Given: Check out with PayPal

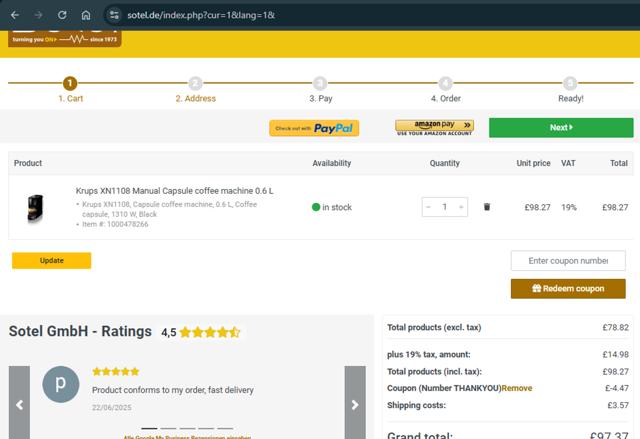Looking at the screenshot, I should coord(314,128).
